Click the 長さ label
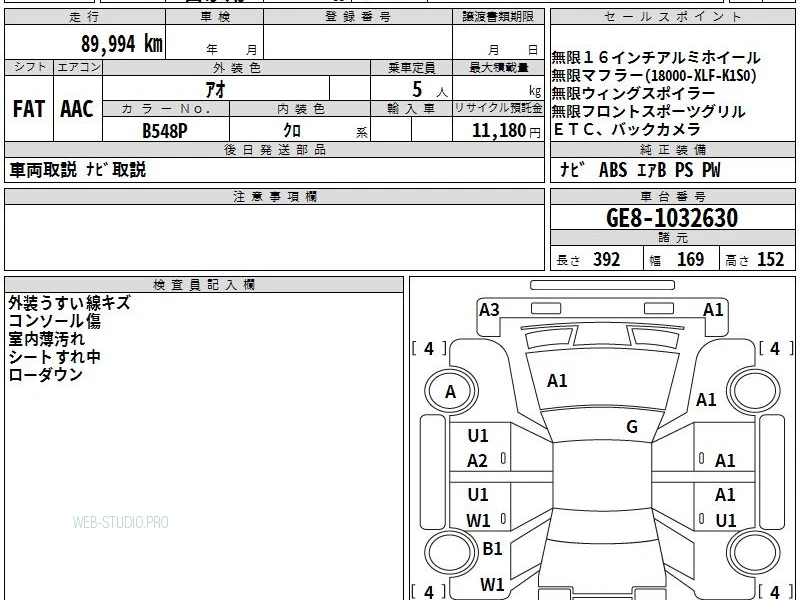 (568, 261)
